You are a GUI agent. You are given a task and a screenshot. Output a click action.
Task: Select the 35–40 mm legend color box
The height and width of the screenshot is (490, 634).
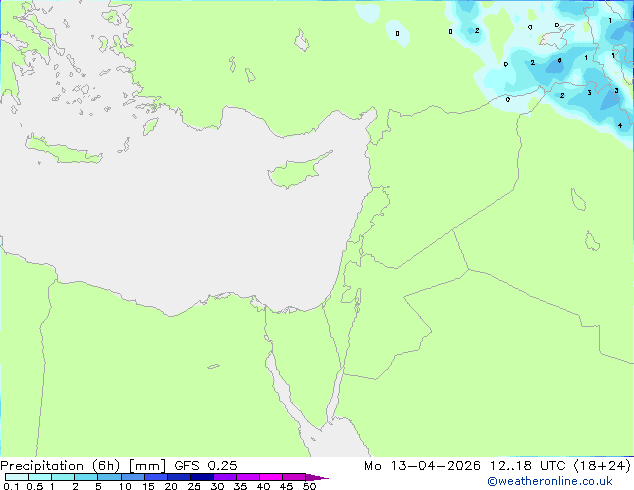pyautogui.click(x=247, y=477)
